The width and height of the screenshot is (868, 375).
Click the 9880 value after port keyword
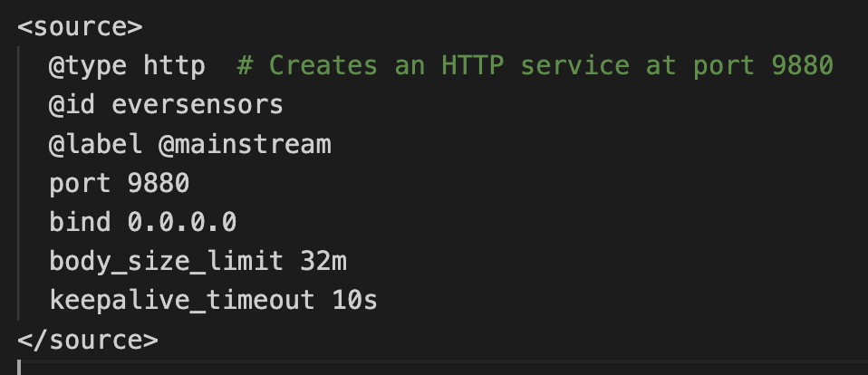pos(158,184)
